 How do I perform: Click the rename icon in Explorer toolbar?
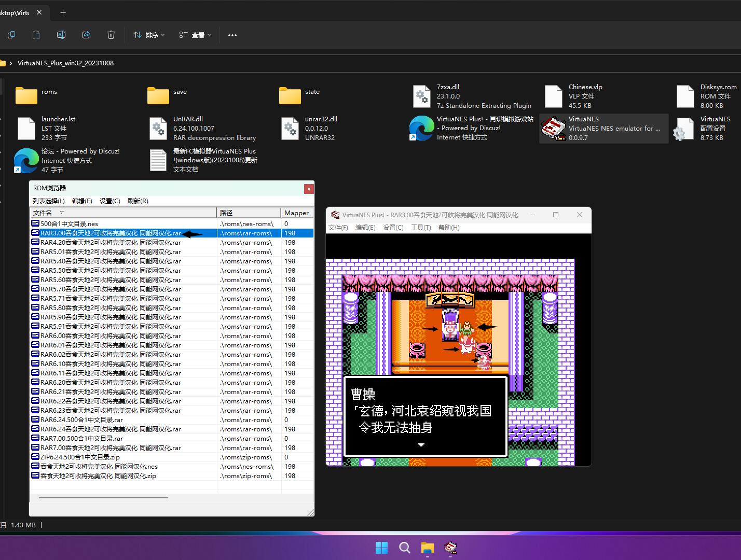pos(61,35)
